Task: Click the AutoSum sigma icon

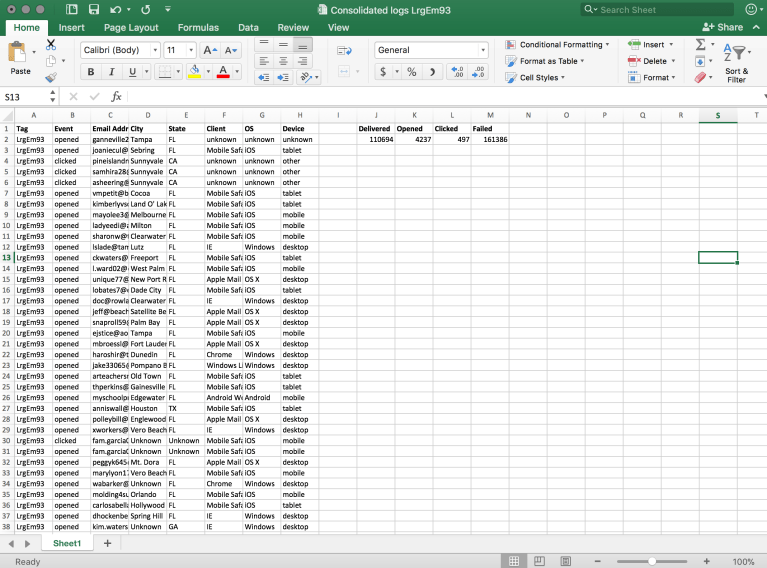Action: pos(700,45)
